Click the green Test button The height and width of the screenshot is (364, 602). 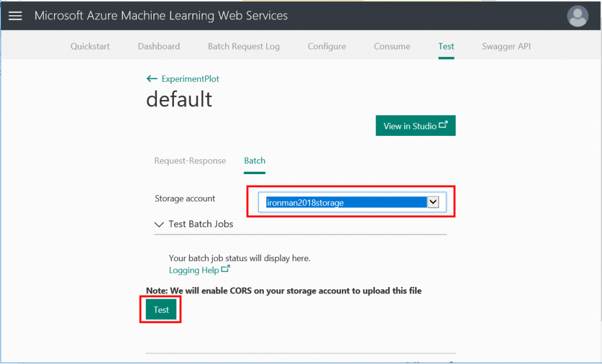tap(161, 309)
